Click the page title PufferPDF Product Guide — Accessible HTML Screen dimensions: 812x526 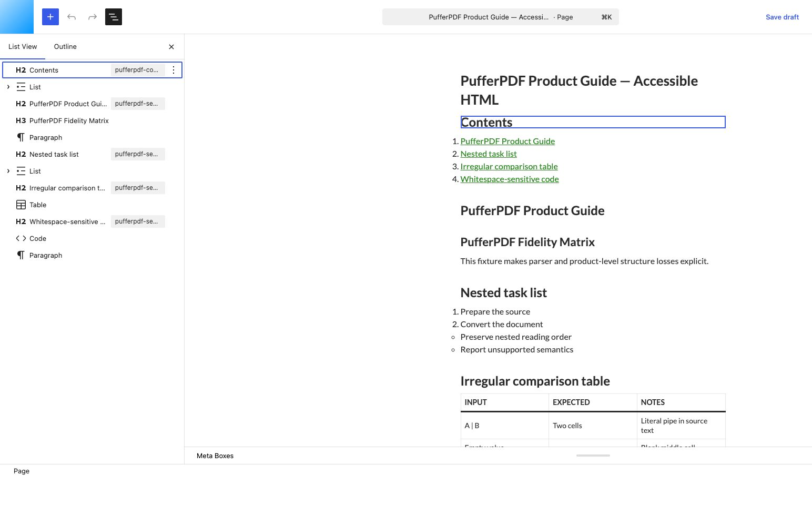(x=593, y=90)
